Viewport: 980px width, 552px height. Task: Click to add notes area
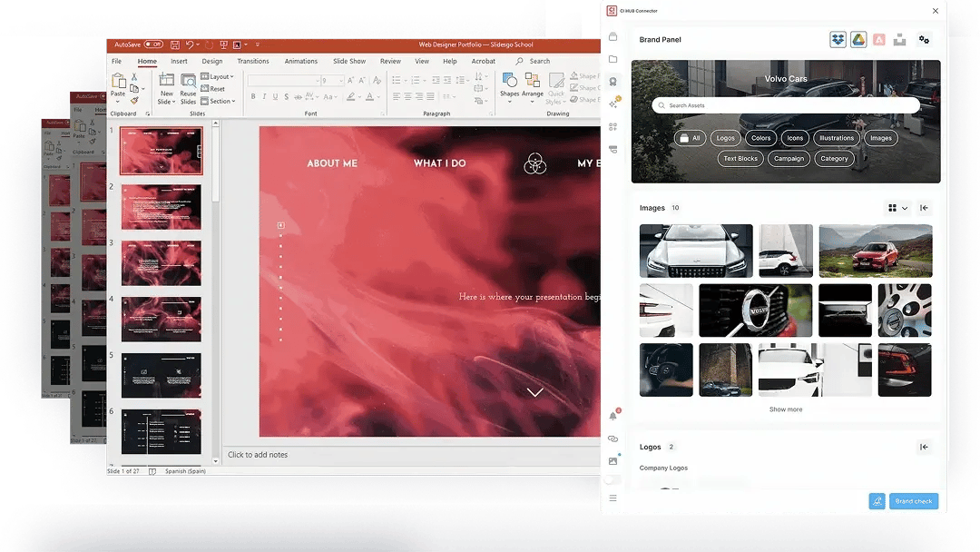point(258,455)
